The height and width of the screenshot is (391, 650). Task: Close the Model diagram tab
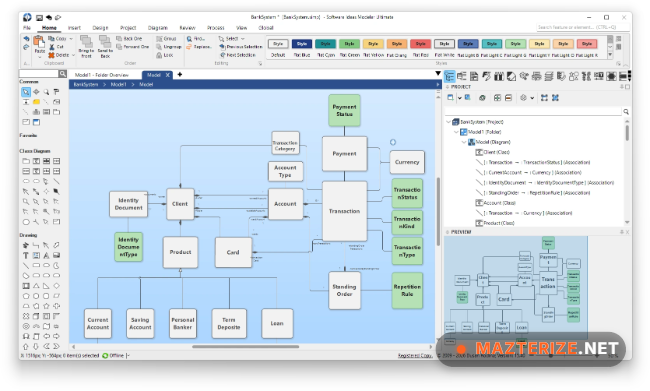point(167,75)
